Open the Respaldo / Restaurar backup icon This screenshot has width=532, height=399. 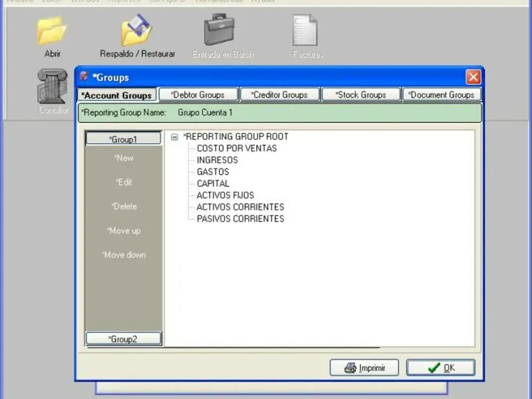(137, 30)
